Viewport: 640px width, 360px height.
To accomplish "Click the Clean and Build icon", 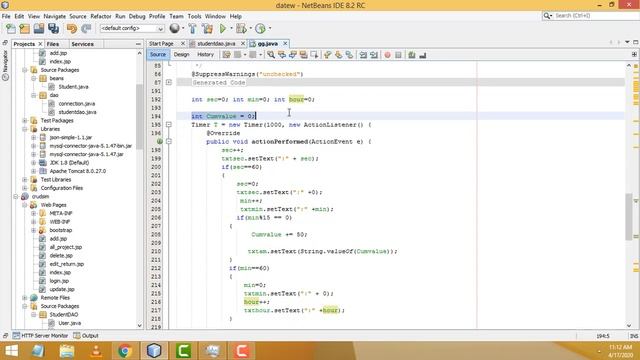I will 207,28.
